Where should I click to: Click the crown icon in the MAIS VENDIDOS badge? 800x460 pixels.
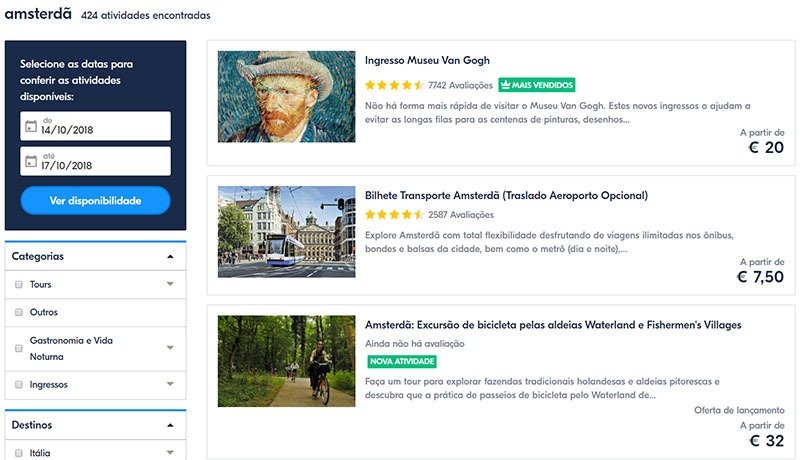(x=505, y=85)
